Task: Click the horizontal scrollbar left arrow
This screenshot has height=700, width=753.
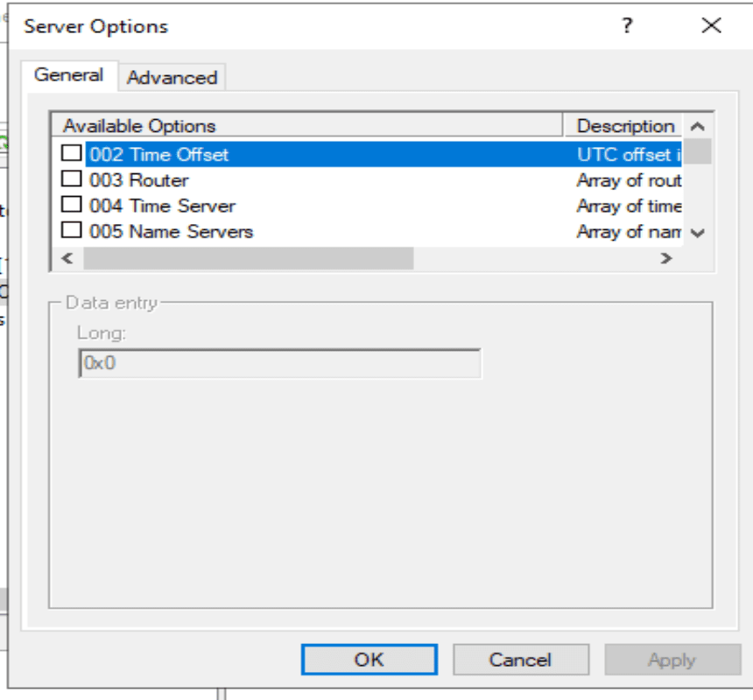Action: (66, 259)
